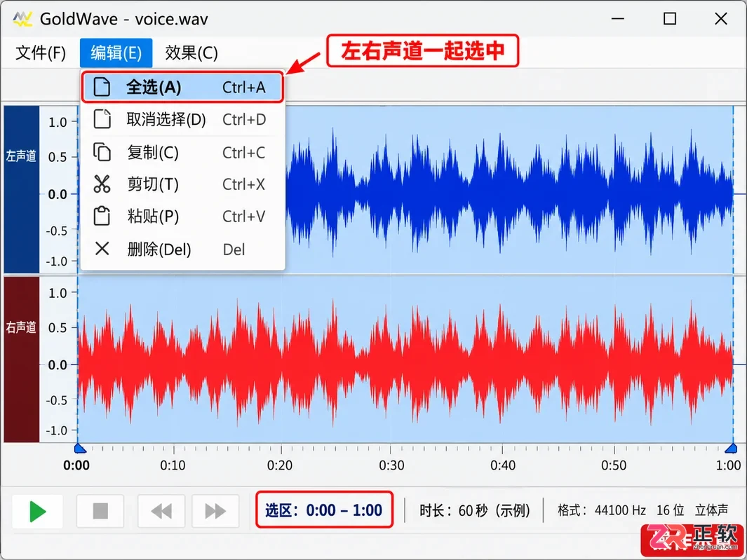
Task: Click the 44100 Hz format value
Action: click(620, 510)
